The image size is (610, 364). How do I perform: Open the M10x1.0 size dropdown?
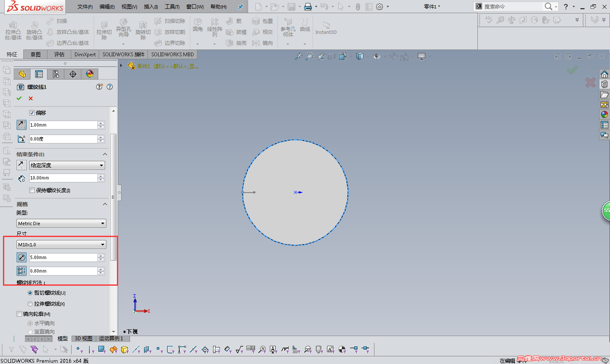tap(61, 245)
